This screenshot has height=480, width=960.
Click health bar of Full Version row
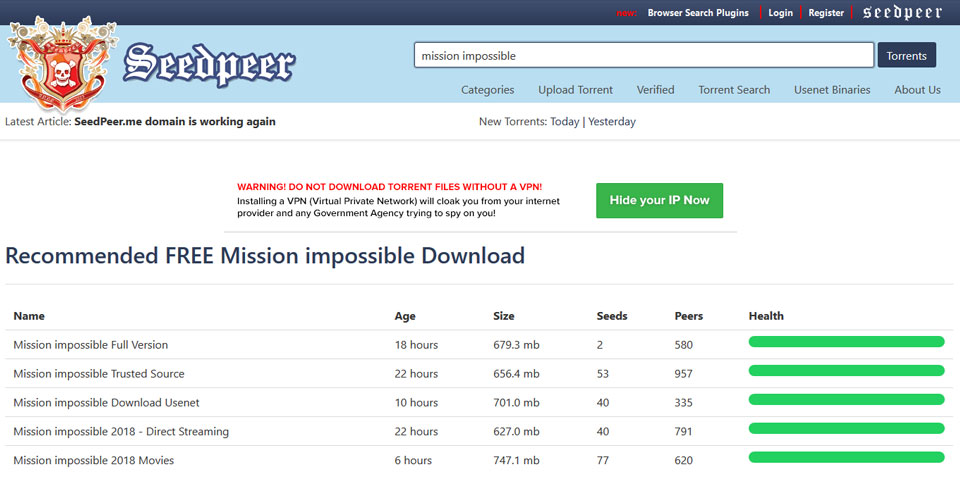(x=846, y=342)
